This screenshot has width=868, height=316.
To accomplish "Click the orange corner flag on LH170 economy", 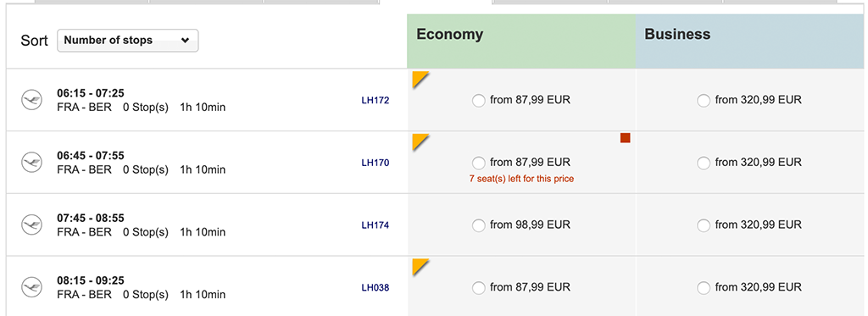I will [420, 141].
